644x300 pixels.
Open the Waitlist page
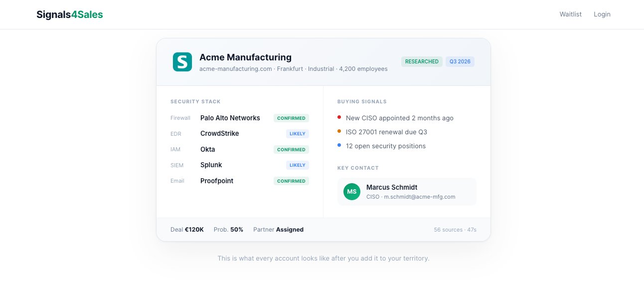tap(570, 14)
